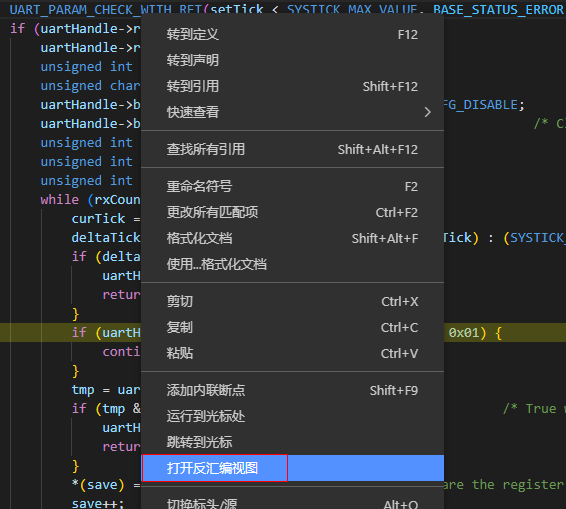Screen dimensions: 566x509
Task: Select 转到定义 from context menu
Action: click(x=292, y=35)
